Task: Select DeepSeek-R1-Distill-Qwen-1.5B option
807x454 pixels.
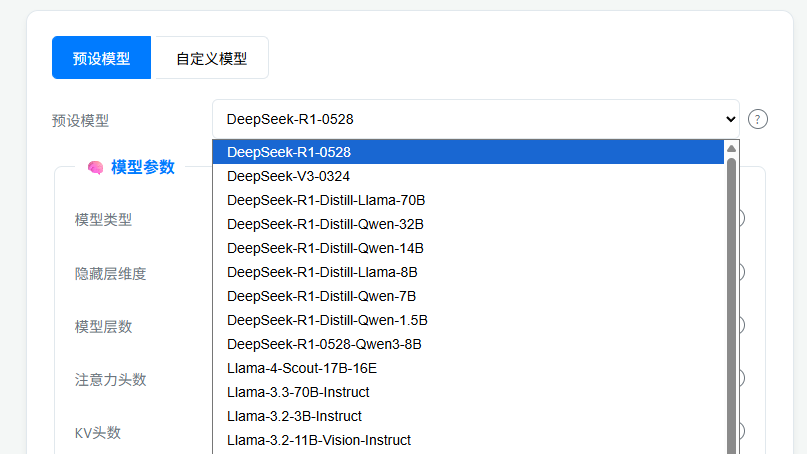Action: (468, 320)
